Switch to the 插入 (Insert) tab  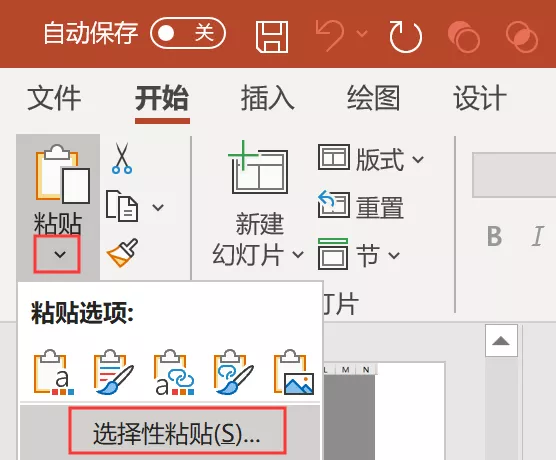tap(268, 98)
